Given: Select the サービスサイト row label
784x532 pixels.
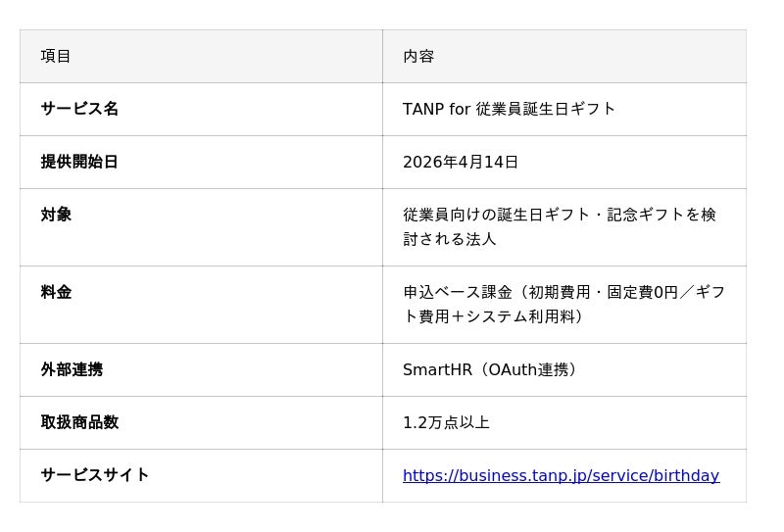Looking at the screenshot, I should coord(95,475).
